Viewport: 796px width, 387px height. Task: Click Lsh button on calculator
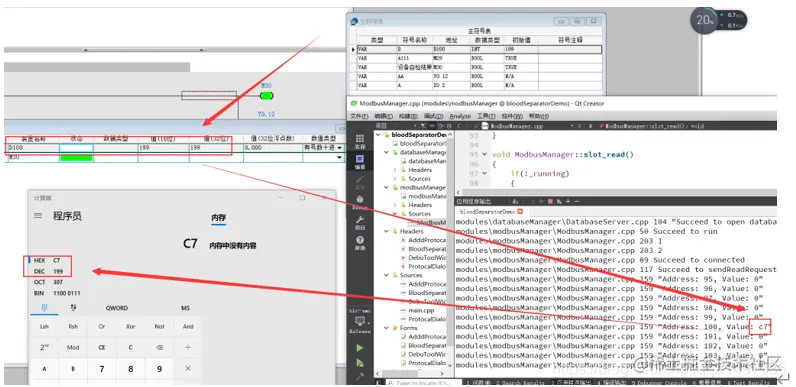coord(44,327)
